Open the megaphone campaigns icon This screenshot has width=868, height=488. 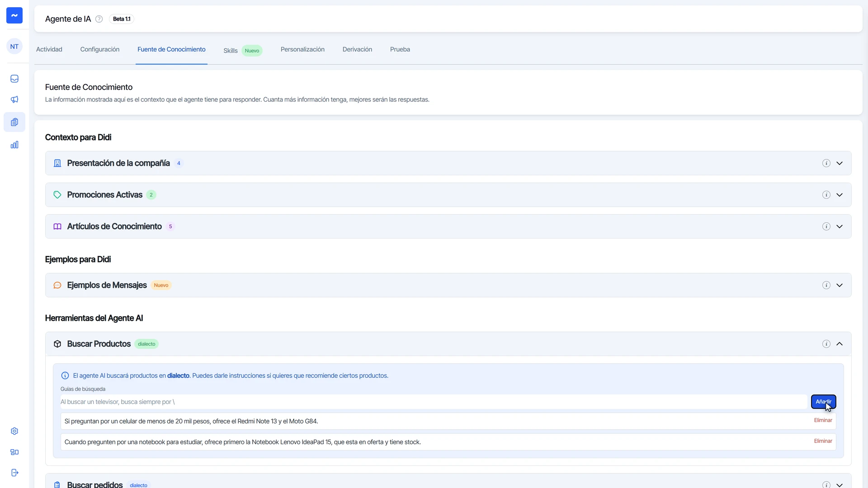(14, 99)
